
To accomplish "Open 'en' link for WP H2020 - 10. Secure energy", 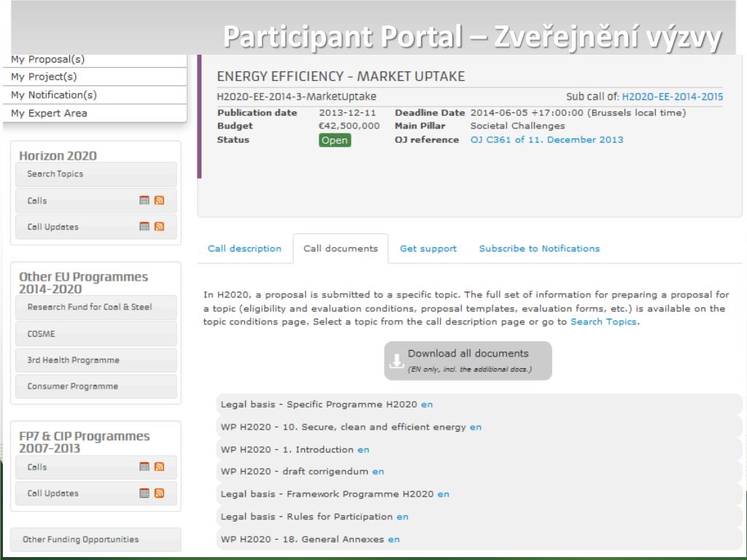I will [476, 427].
